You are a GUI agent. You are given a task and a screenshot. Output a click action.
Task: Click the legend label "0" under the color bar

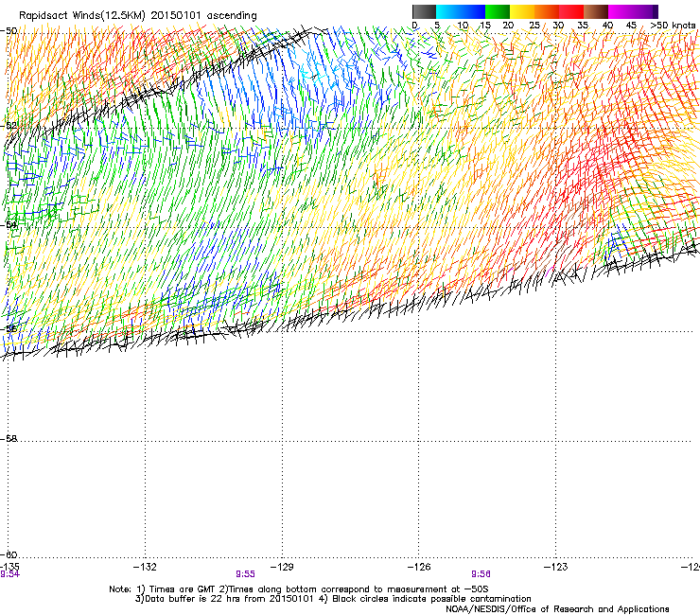pyautogui.click(x=414, y=26)
